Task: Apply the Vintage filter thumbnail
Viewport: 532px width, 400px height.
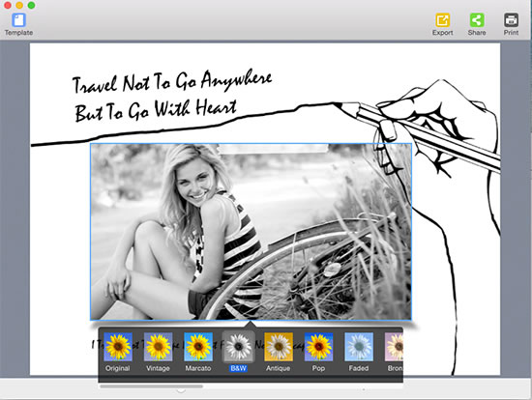Action: 158,347
